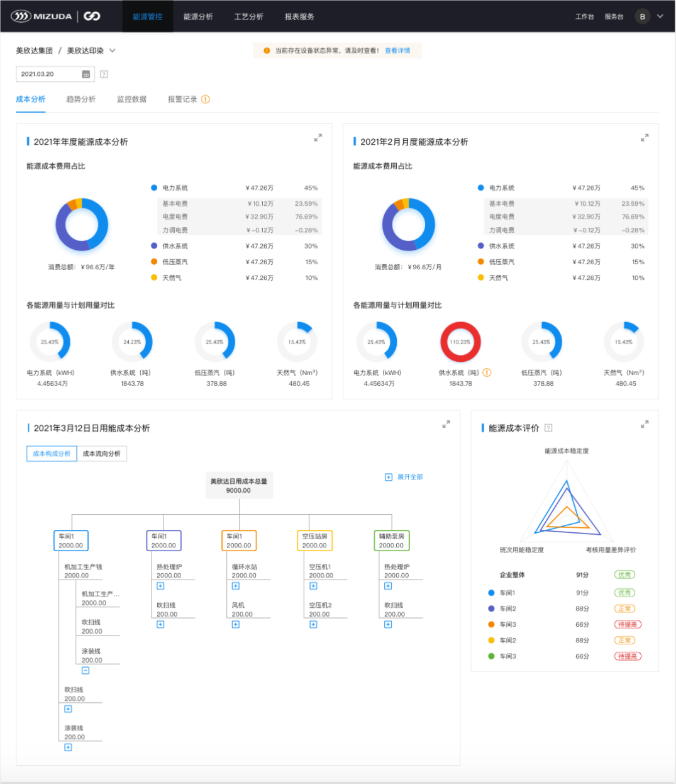The height and width of the screenshot is (784, 676).
Task: Select the 成本构成分析 view button
Action: pos(52,454)
